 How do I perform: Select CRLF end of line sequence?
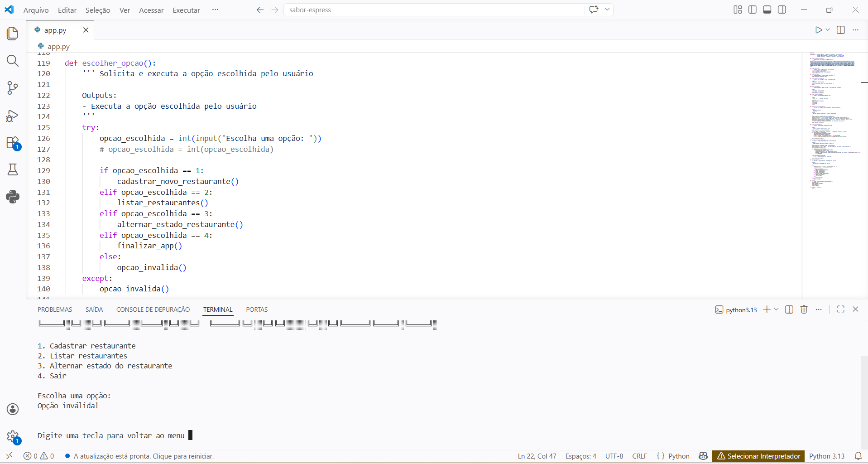click(x=639, y=456)
